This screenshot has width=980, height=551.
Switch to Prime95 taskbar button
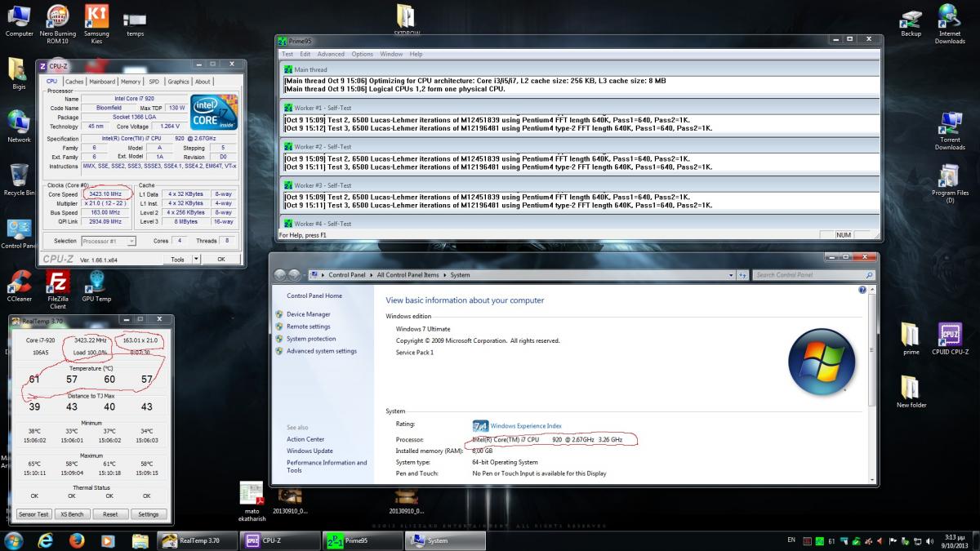tap(362, 540)
